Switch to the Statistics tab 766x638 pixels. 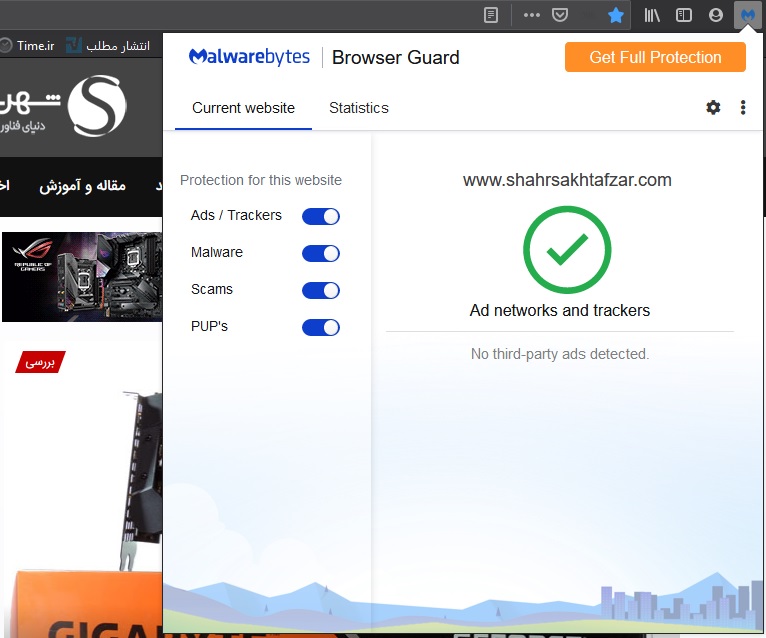tap(359, 108)
